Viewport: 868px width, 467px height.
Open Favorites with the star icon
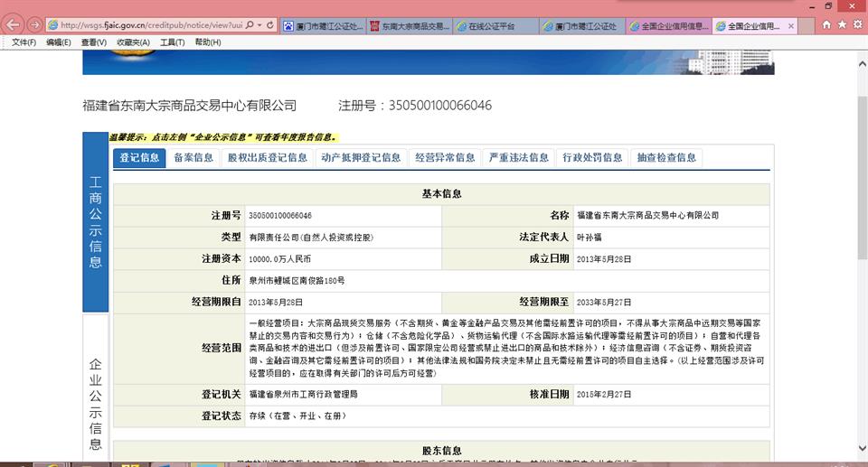842,25
